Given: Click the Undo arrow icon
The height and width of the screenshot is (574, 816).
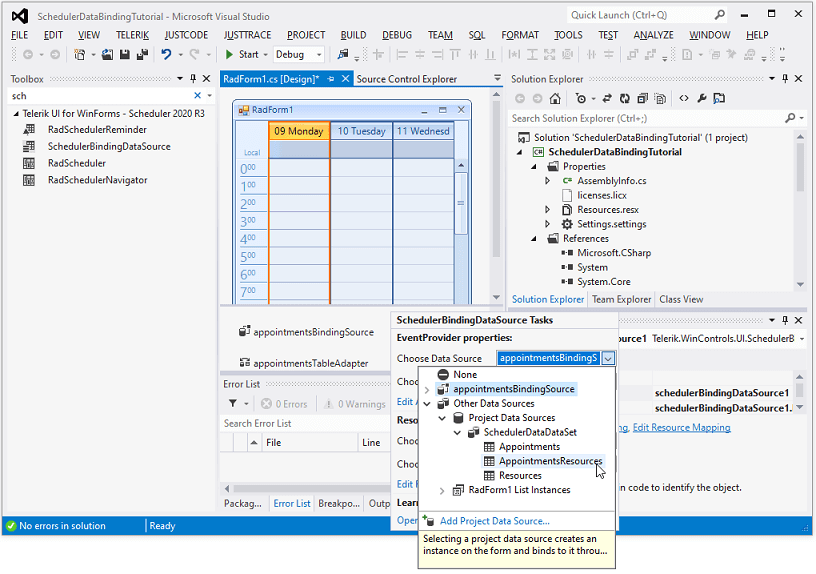Looking at the screenshot, I should point(166,54).
